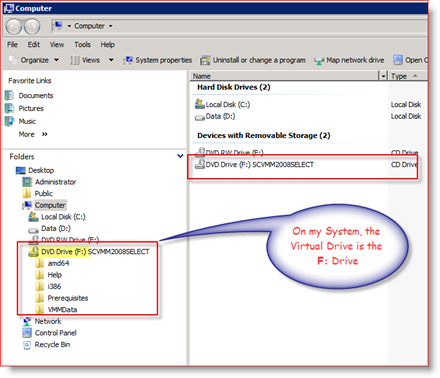Select Desktop in folder tree
This screenshot has height=378, width=440.
point(41,170)
